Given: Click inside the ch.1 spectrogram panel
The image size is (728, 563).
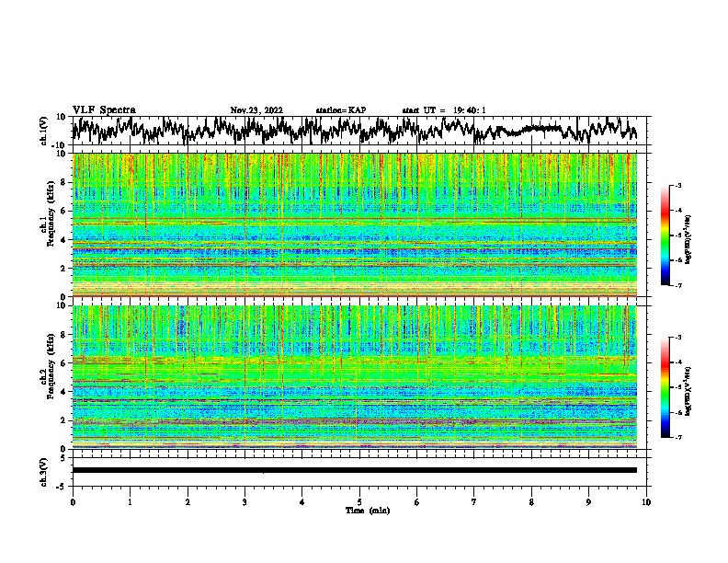Looking at the screenshot, I should 355,224.
